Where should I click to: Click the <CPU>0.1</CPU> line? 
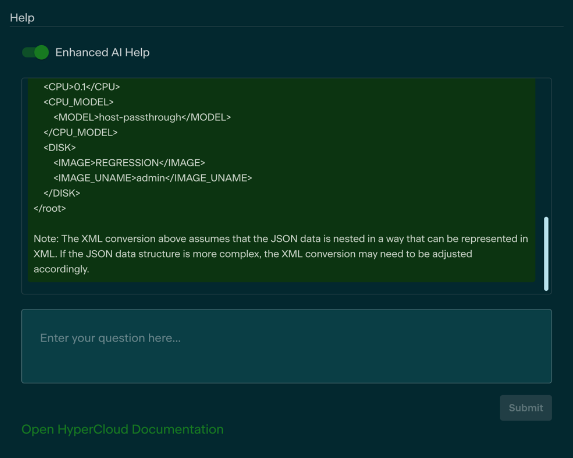pyautogui.click(x=81, y=87)
